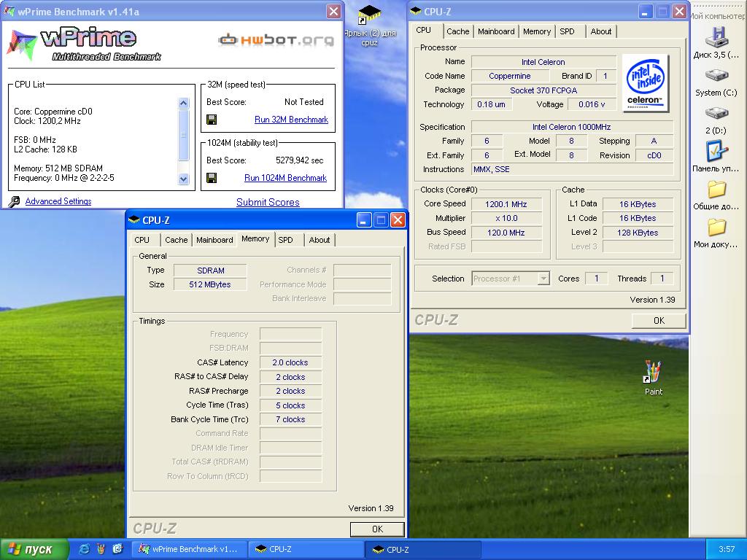Open Advanced Settings link in wPrime
This screenshot has width=747, height=560.
click(x=58, y=201)
